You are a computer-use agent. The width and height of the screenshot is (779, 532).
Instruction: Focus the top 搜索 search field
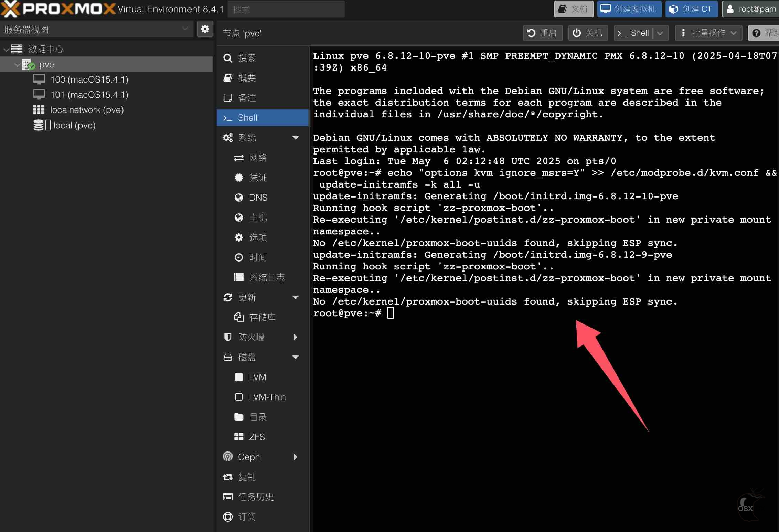pyautogui.click(x=286, y=9)
